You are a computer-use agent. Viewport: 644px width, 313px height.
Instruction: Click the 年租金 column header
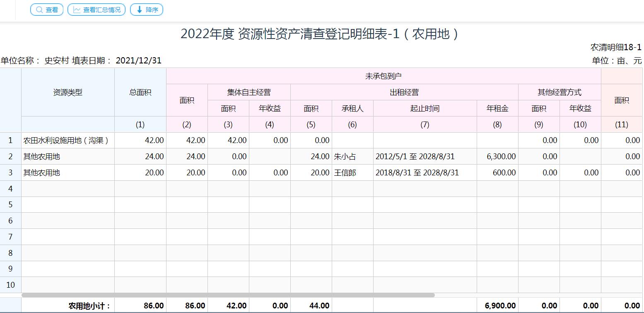click(497, 109)
